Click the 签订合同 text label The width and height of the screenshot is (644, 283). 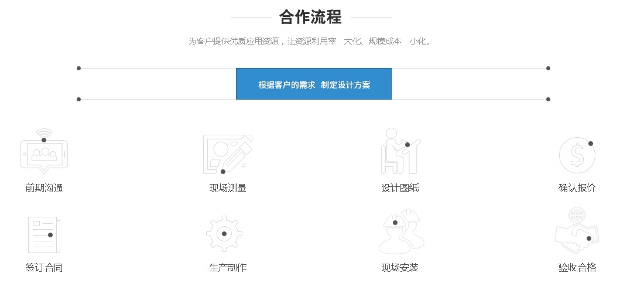(x=44, y=268)
